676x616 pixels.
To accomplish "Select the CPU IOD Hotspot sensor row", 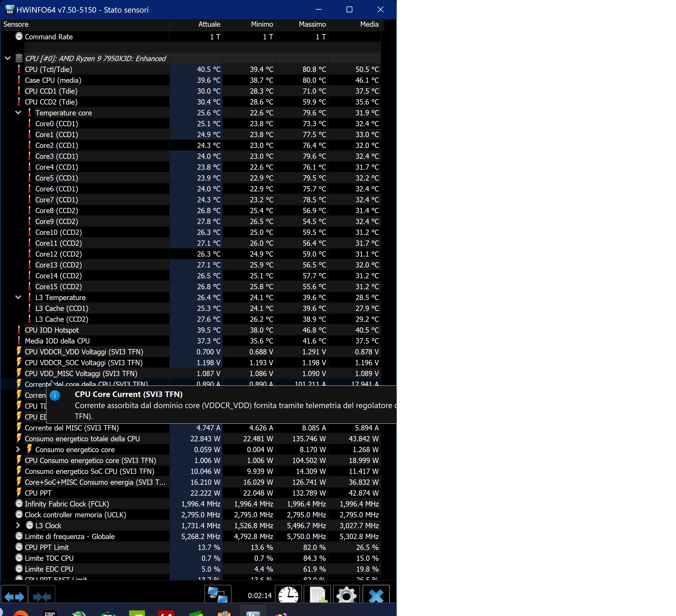I will click(52, 330).
